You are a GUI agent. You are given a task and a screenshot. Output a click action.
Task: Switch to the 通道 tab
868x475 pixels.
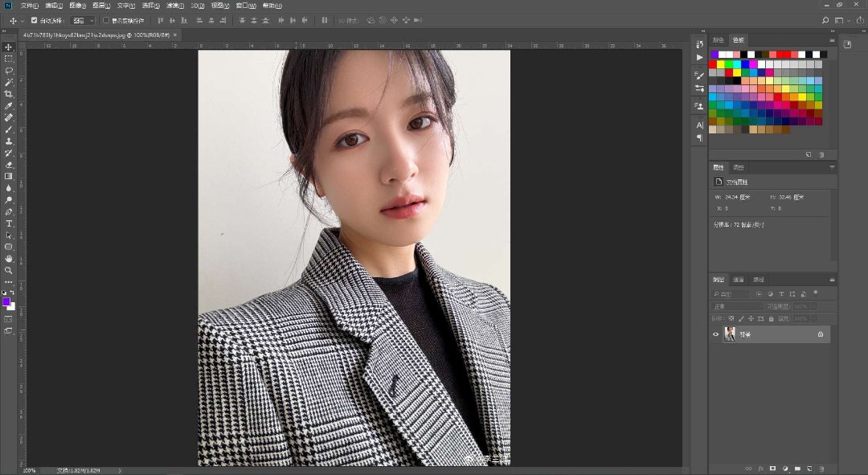tap(739, 280)
